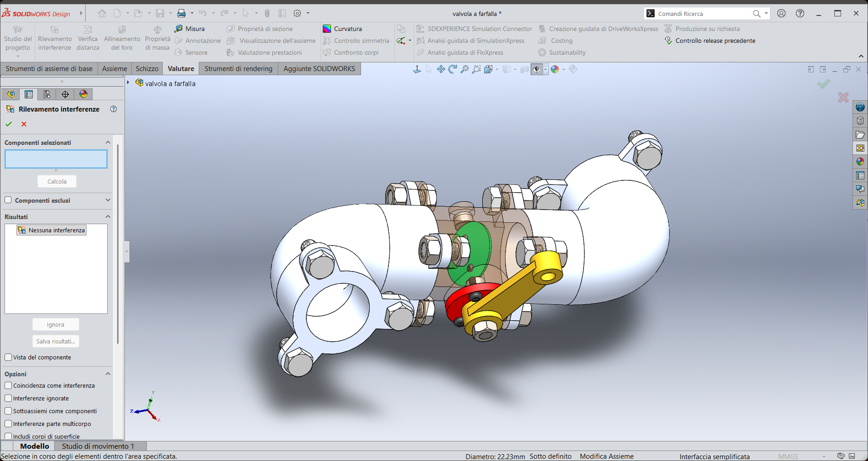The height and width of the screenshot is (461, 868).
Task: Toggle Vista del componente checkbox
Action: tap(8, 357)
